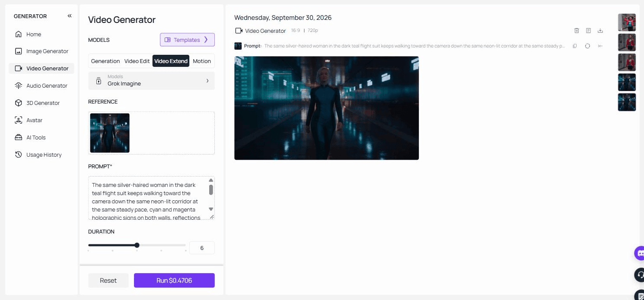The width and height of the screenshot is (644, 300).
Task: Copy the prompt text with copy icon
Action: (x=574, y=46)
